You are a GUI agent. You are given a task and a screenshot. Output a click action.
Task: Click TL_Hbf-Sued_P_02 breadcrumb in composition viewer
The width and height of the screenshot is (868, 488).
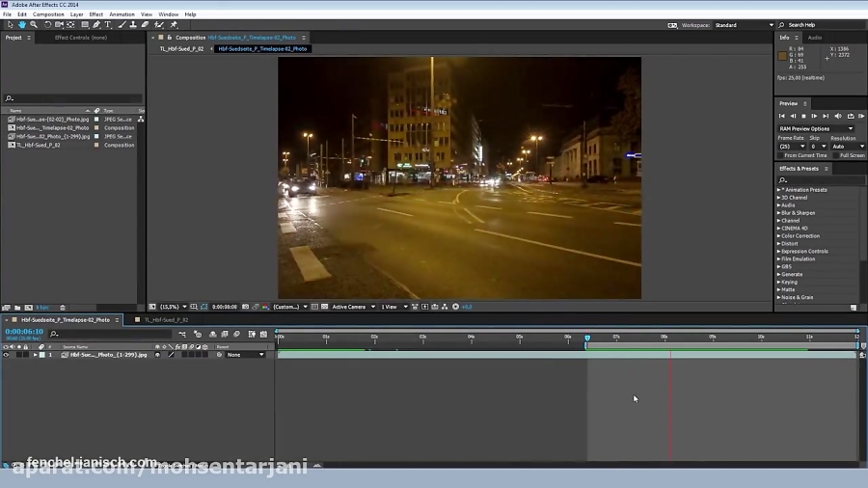[181, 48]
